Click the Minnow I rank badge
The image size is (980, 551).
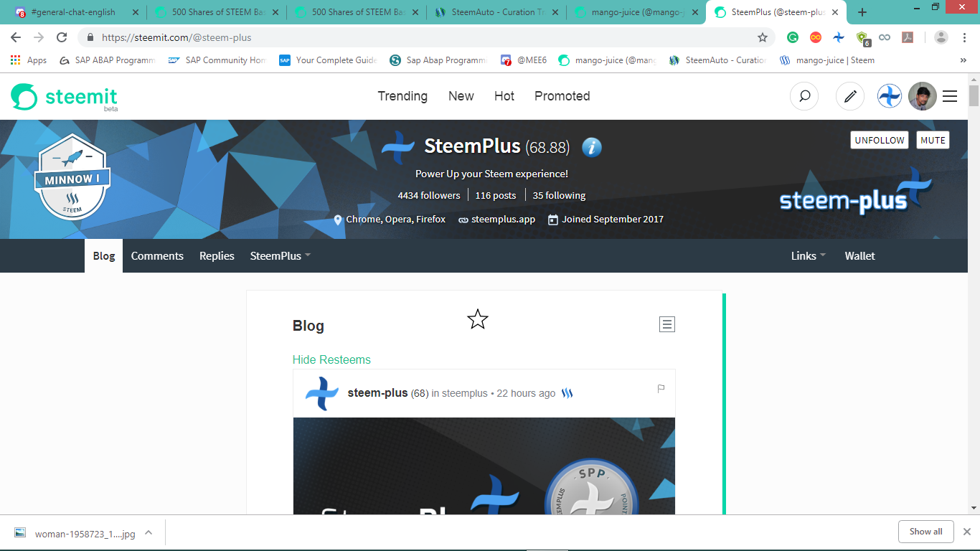(72, 176)
